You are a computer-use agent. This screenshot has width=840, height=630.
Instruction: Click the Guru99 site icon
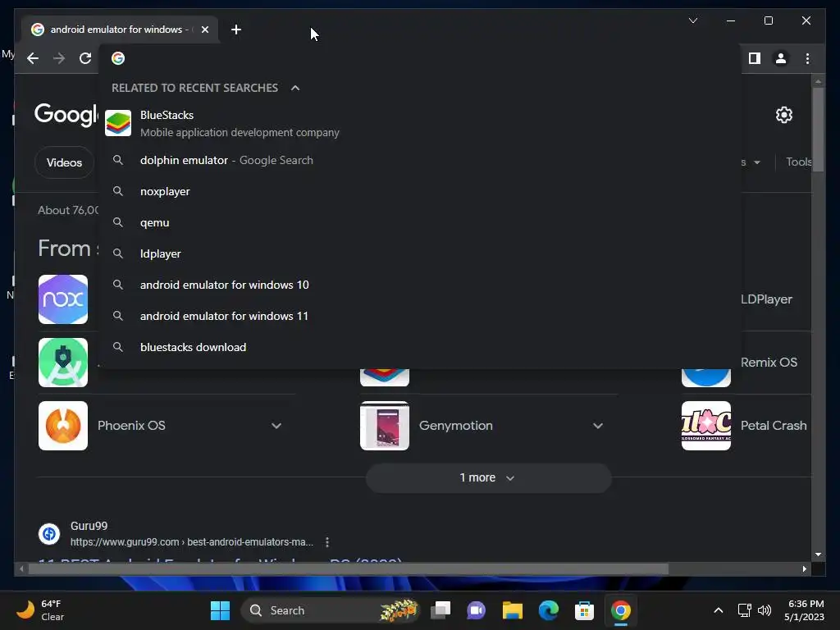49,533
